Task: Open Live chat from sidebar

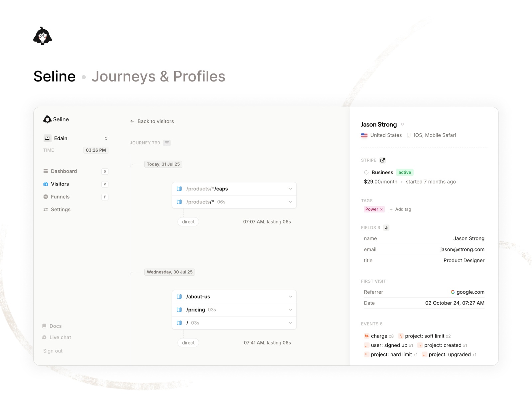Action: [x=60, y=337]
